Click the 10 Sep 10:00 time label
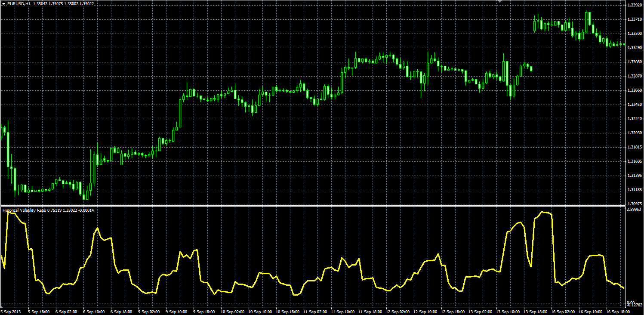Image resolution: width=644 pixels, height=315 pixels. click(260, 312)
